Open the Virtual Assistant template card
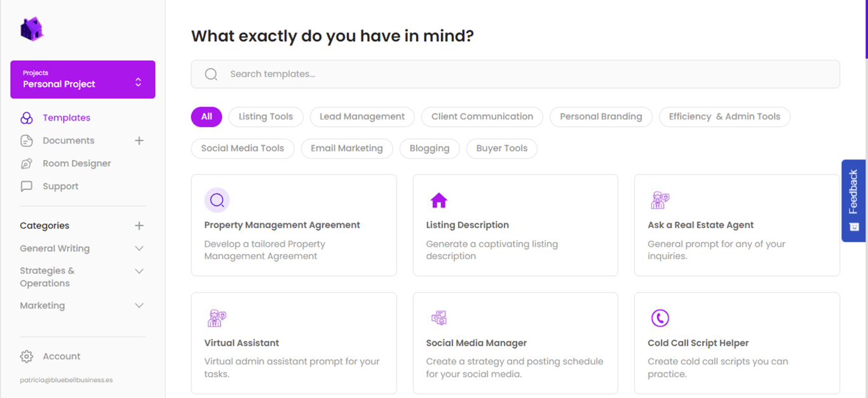The image size is (868, 398). point(294,343)
